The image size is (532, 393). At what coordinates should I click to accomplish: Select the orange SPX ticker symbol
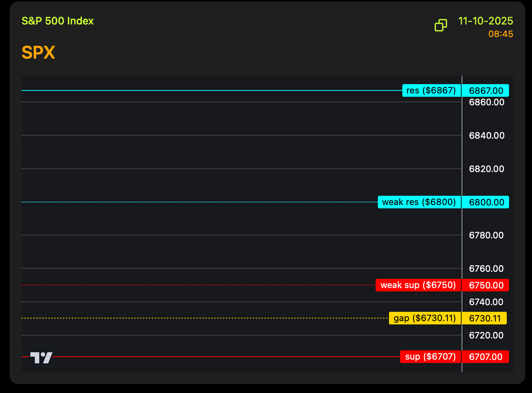point(38,52)
